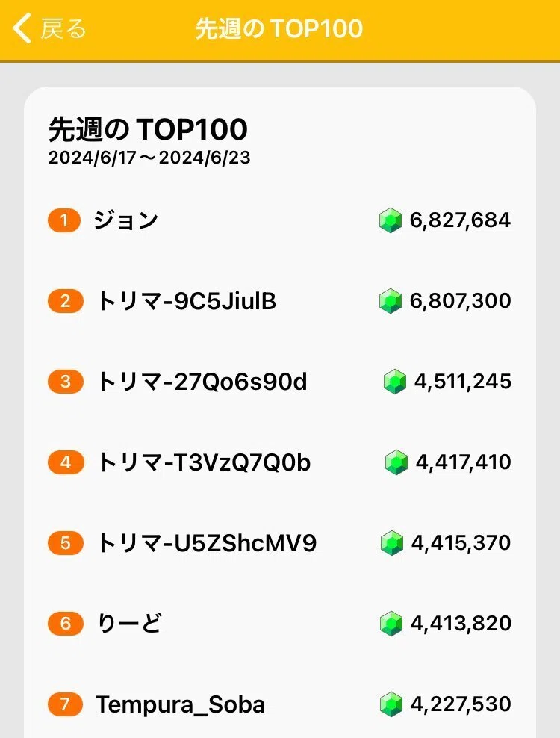
Task: Choose user りーど in the list
Action: (129, 624)
